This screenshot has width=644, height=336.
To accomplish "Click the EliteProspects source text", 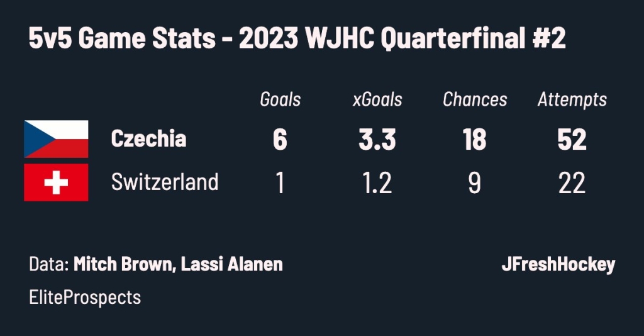I will click(x=85, y=298).
